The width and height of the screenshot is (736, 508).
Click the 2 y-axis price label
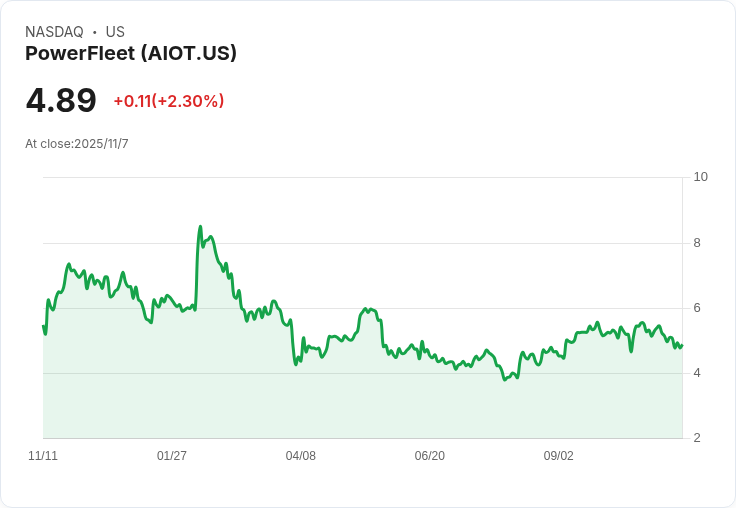697,438
